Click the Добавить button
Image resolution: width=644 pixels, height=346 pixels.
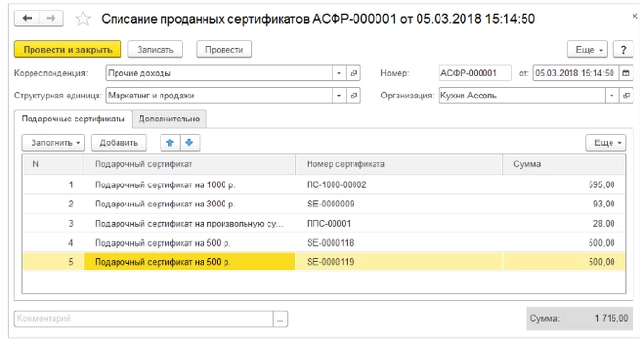point(118,142)
